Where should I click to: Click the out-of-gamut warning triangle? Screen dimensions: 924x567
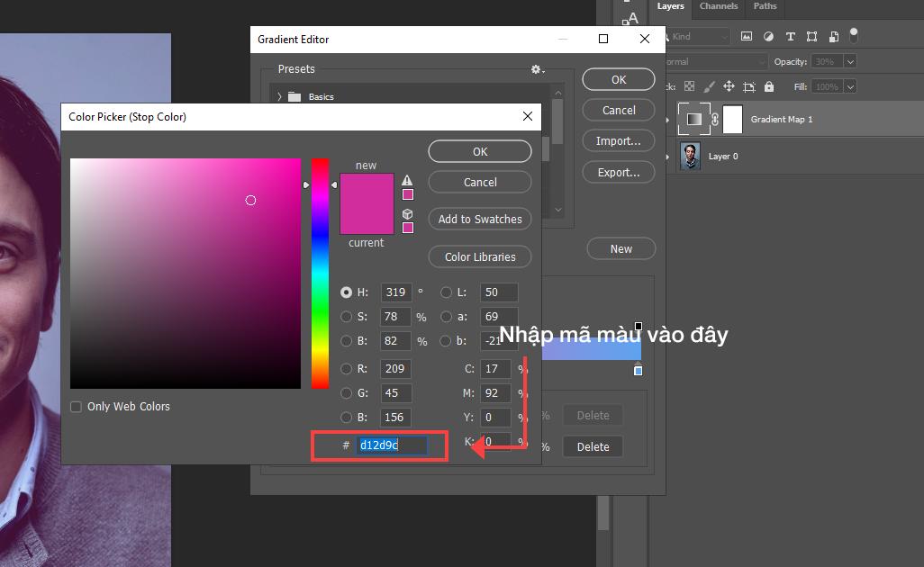[408, 181]
